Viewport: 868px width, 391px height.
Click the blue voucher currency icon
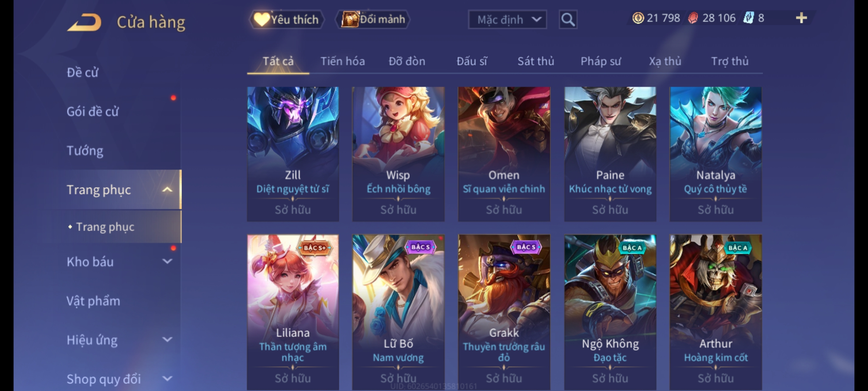pyautogui.click(x=748, y=18)
